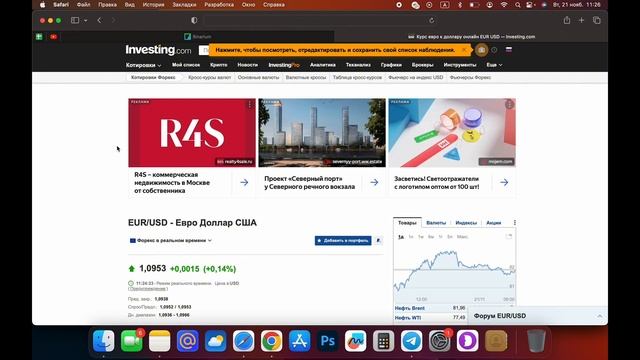Expand the Котировки dropdown menu
This screenshot has height=360, width=640.
click(143, 65)
